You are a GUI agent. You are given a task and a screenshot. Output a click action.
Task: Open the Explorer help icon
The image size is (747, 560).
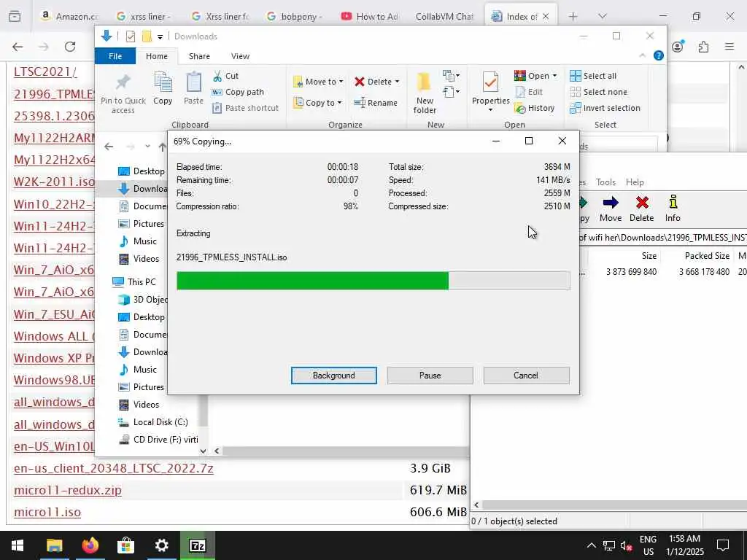(659, 55)
